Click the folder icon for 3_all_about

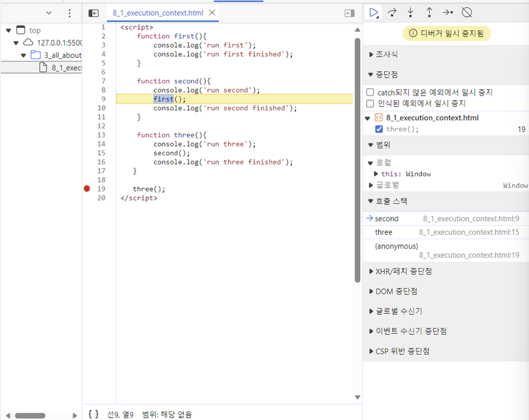[36, 55]
